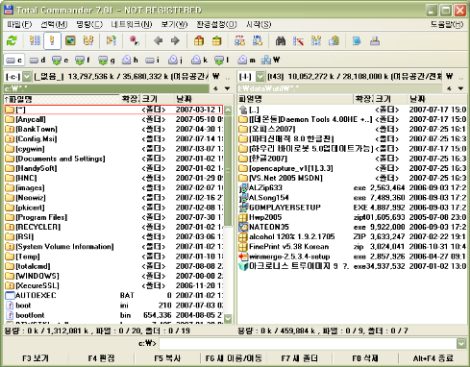Screen dimensions: 470x367
Task: Open left panel favorites star button
Action: coord(216,89)
